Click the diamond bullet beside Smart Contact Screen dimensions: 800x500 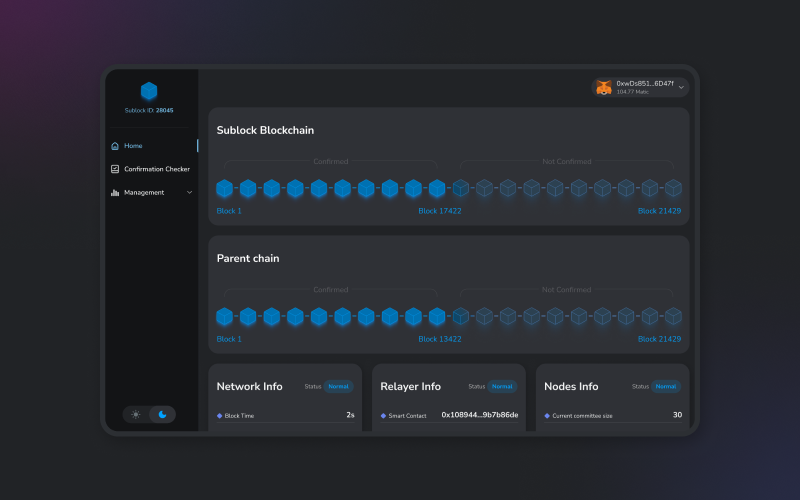pyautogui.click(x=383, y=416)
